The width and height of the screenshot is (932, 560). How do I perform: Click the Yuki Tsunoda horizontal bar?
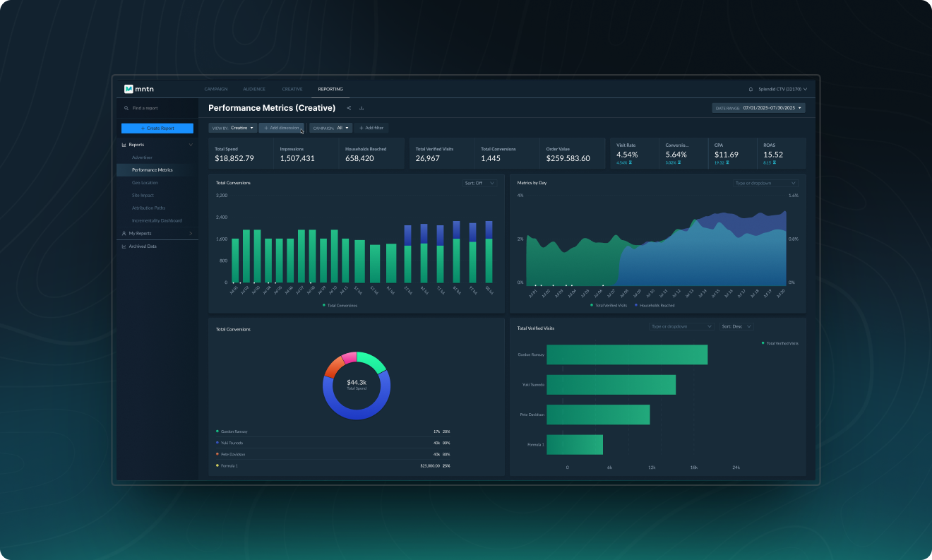611,385
